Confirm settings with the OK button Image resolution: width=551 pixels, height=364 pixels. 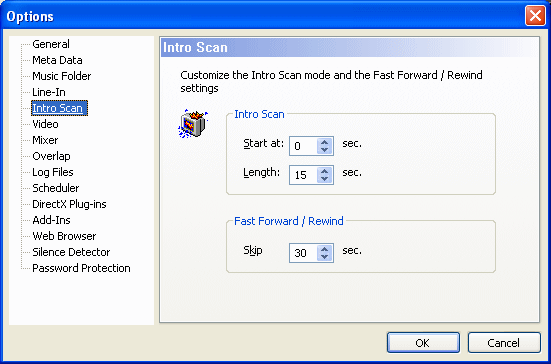coord(423,343)
